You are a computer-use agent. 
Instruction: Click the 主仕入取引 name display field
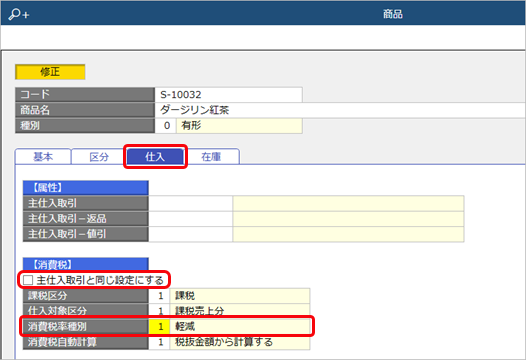pos(349,203)
